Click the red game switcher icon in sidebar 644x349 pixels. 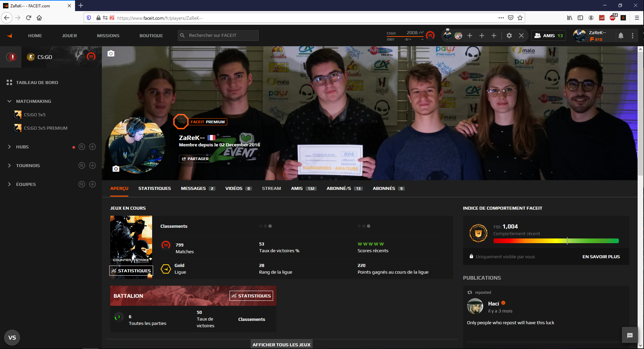tap(12, 57)
